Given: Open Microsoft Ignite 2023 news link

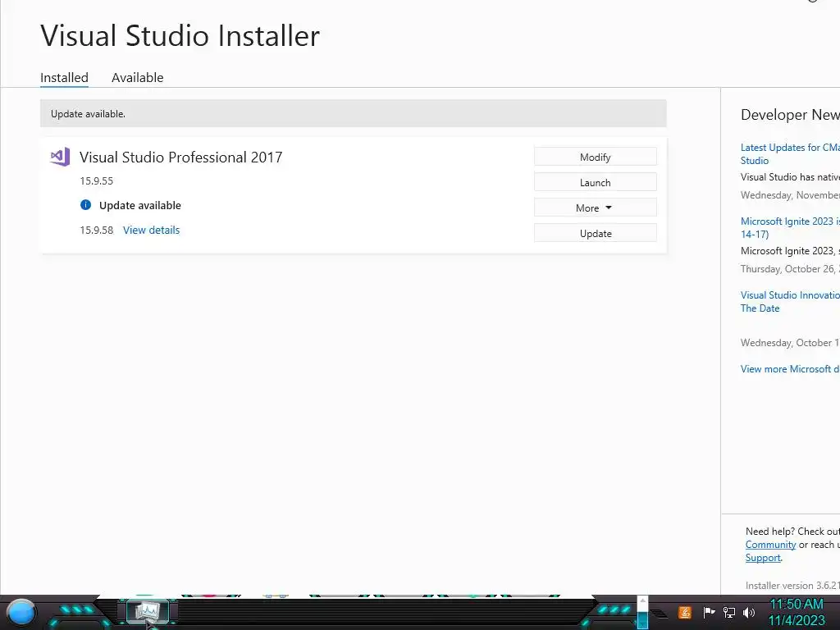Looking at the screenshot, I should coord(790,228).
